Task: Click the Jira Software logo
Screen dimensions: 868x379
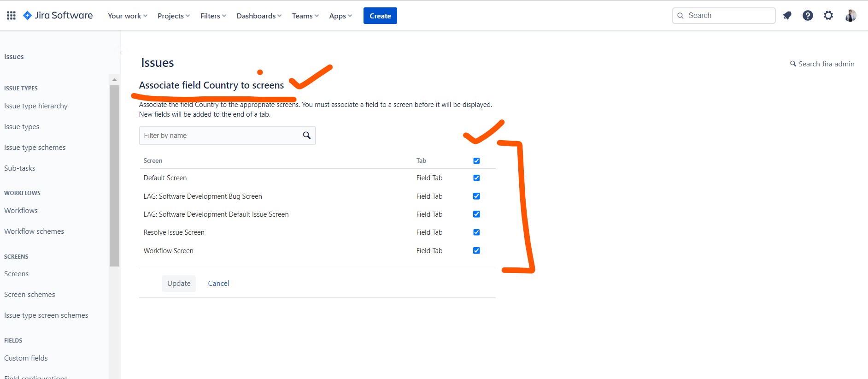Action: click(58, 16)
